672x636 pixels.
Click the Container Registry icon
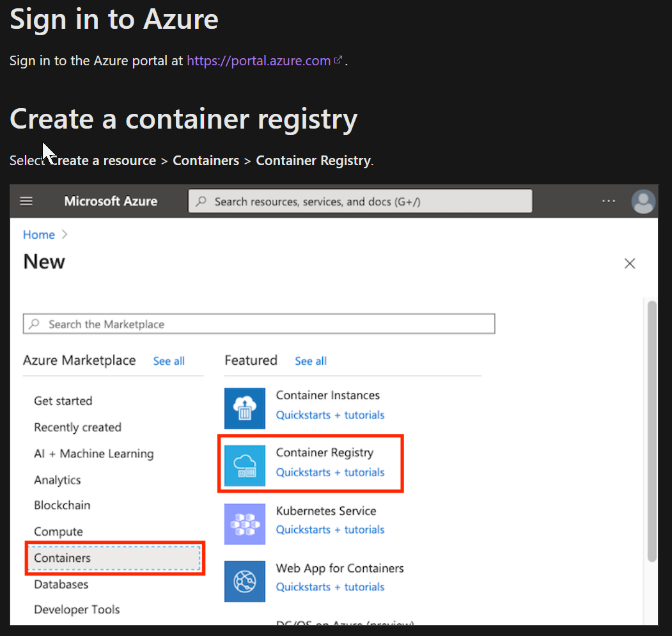244,465
